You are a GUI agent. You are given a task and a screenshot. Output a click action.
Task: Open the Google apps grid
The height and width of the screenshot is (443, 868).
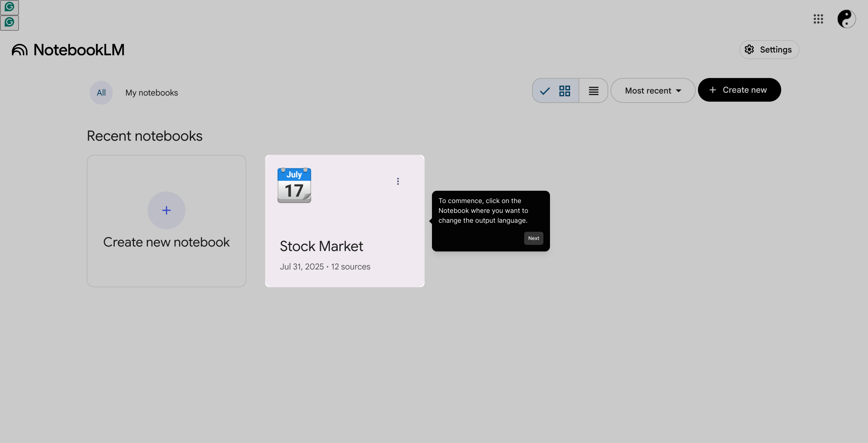coord(818,19)
